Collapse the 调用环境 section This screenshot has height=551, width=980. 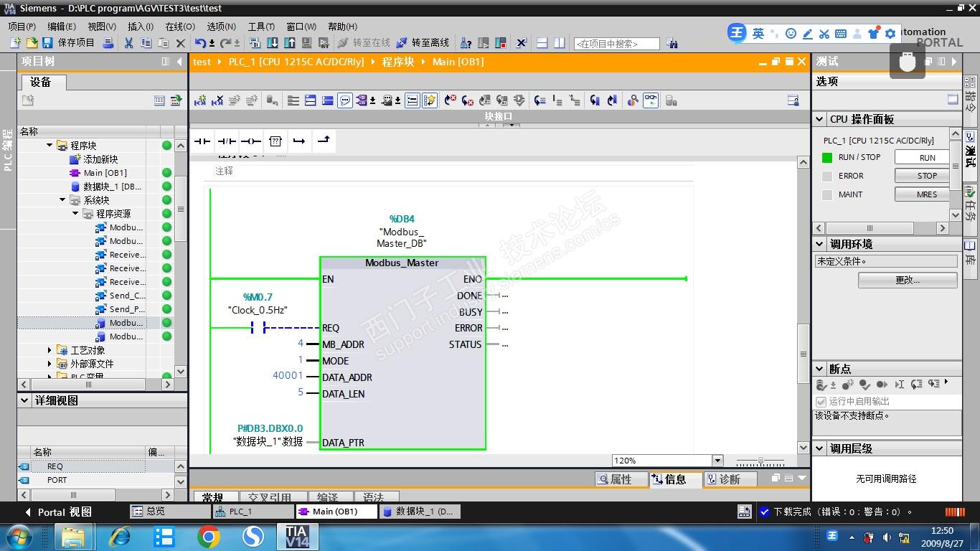pos(820,244)
